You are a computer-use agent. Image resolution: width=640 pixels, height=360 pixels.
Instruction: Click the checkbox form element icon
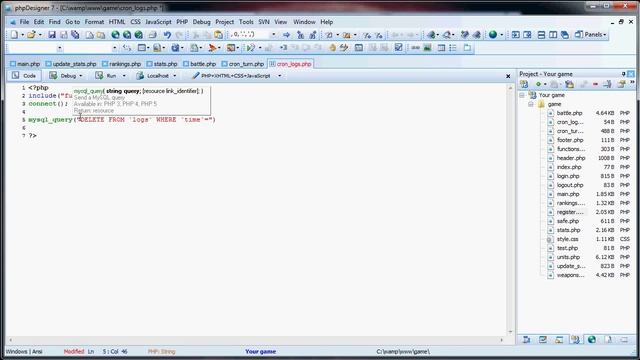point(399,48)
